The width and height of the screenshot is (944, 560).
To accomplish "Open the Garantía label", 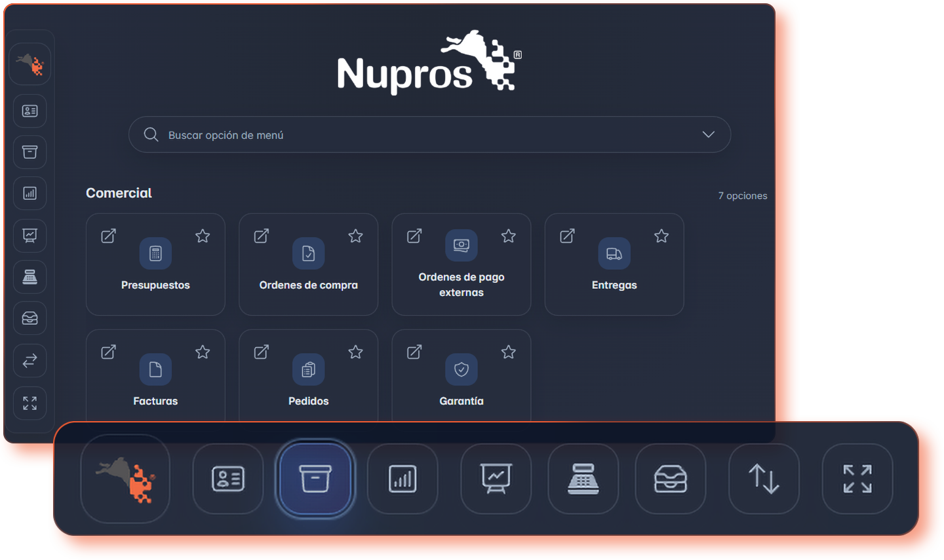I will (x=462, y=401).
